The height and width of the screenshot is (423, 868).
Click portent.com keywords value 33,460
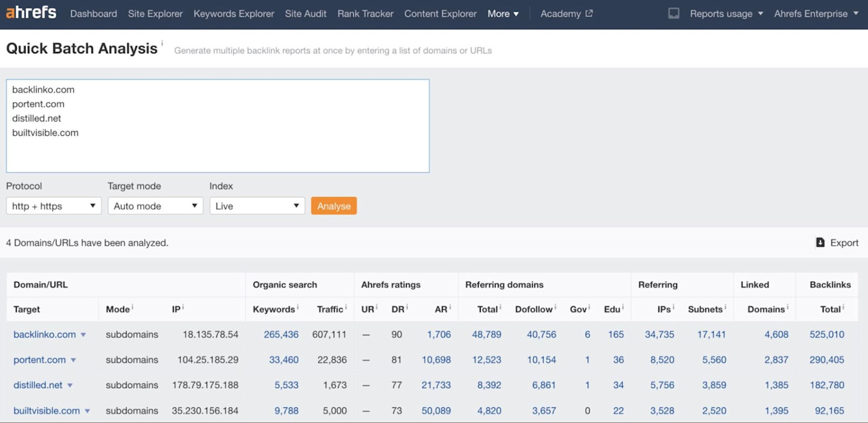(283, 360)
